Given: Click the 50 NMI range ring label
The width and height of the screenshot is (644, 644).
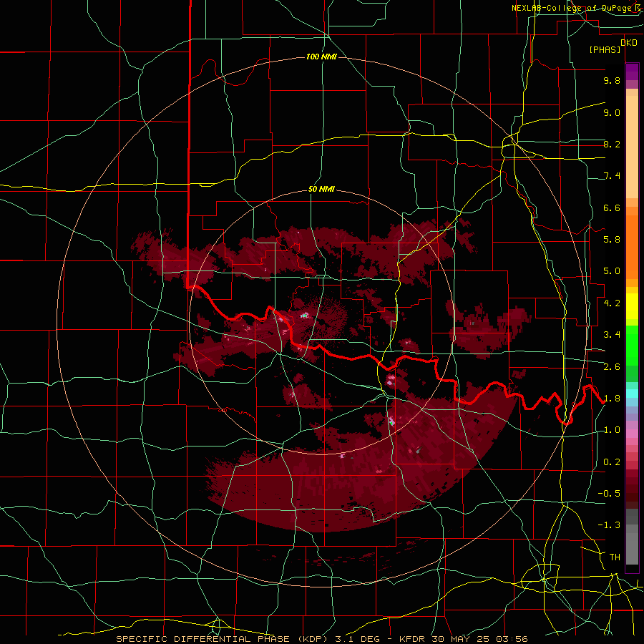Looking at the screenshot, I should 321,189.
